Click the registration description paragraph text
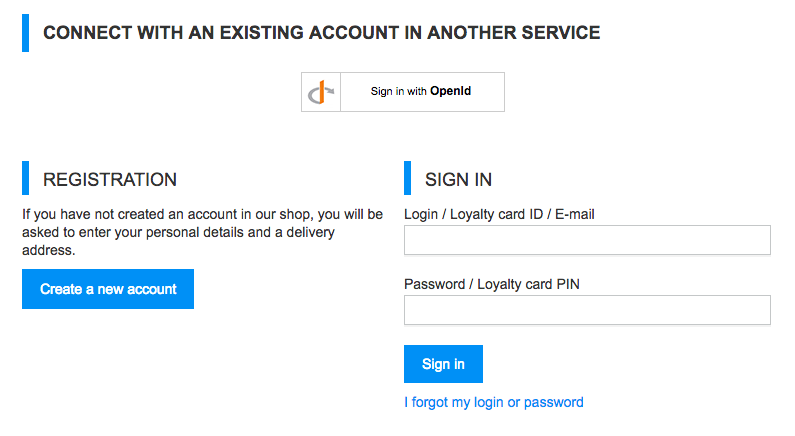This screenshot has width=795, height=436. pos(202,232)
